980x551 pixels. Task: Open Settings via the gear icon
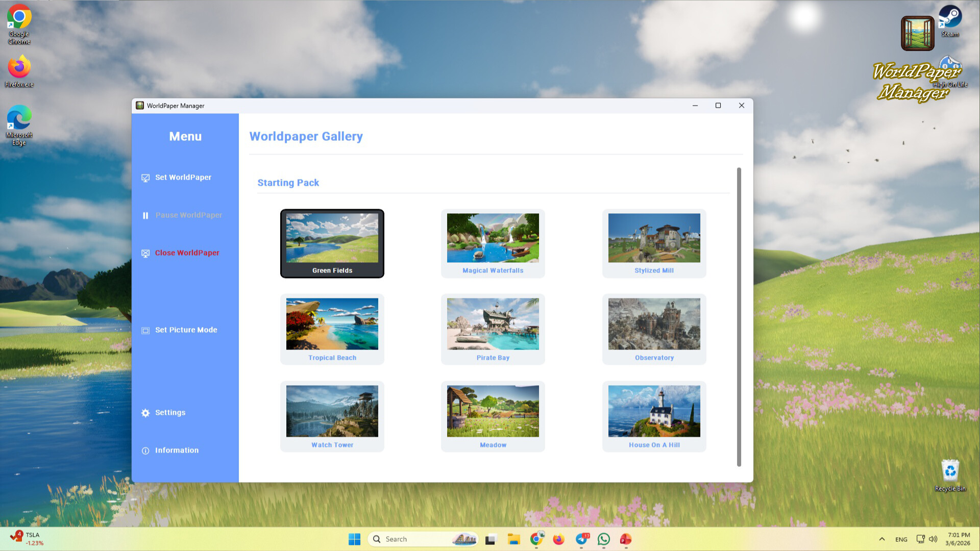(145, 413)
